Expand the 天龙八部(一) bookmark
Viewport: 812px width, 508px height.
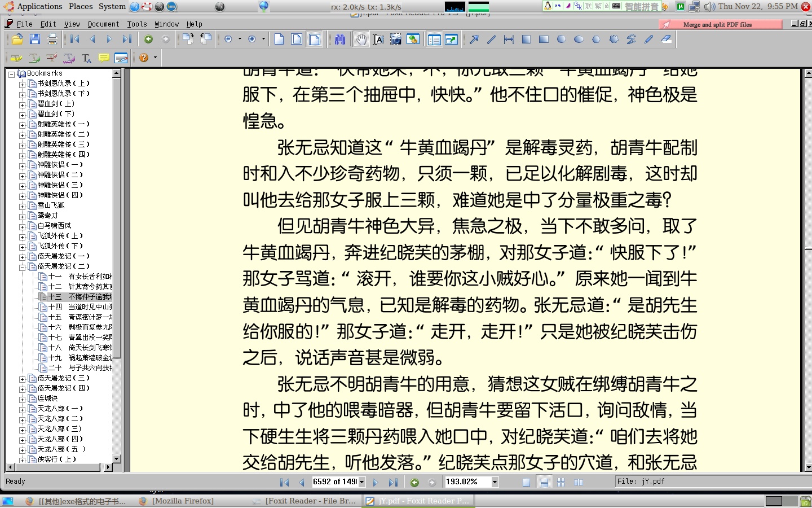point(22,409)
